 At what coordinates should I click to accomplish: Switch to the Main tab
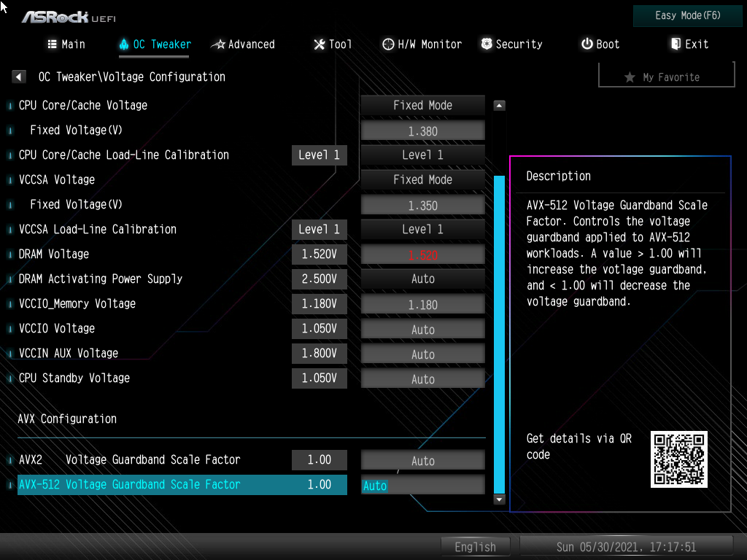point(66,44)
